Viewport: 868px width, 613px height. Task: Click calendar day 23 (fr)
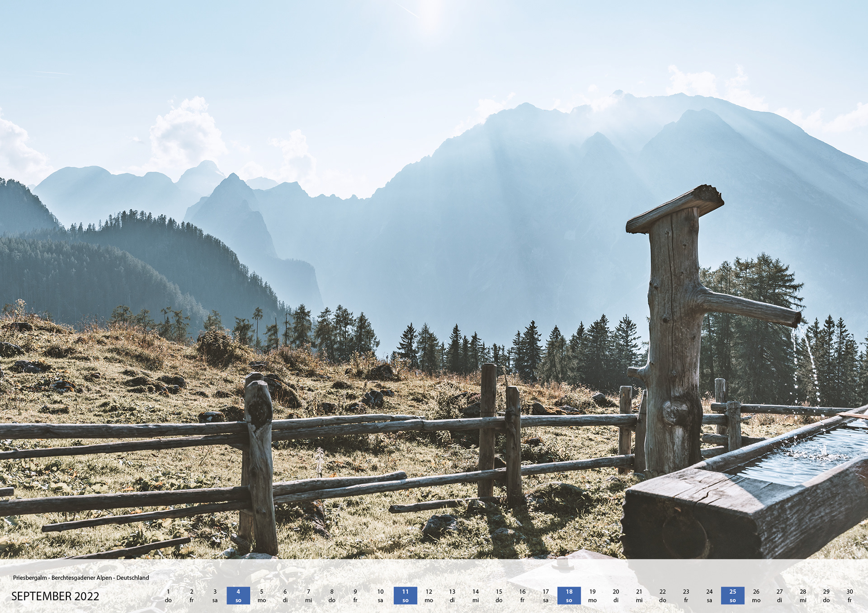tap(686, 595)
